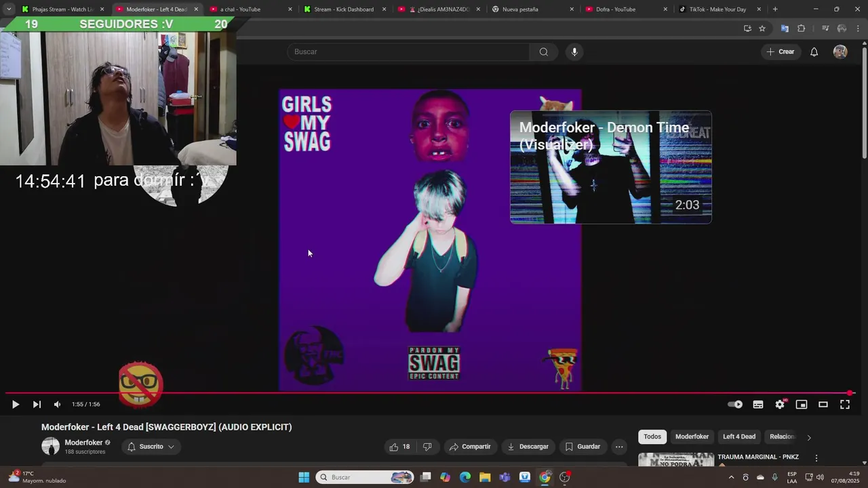
Task: Click the Compartir button
Action: click(x=470, y=447)
